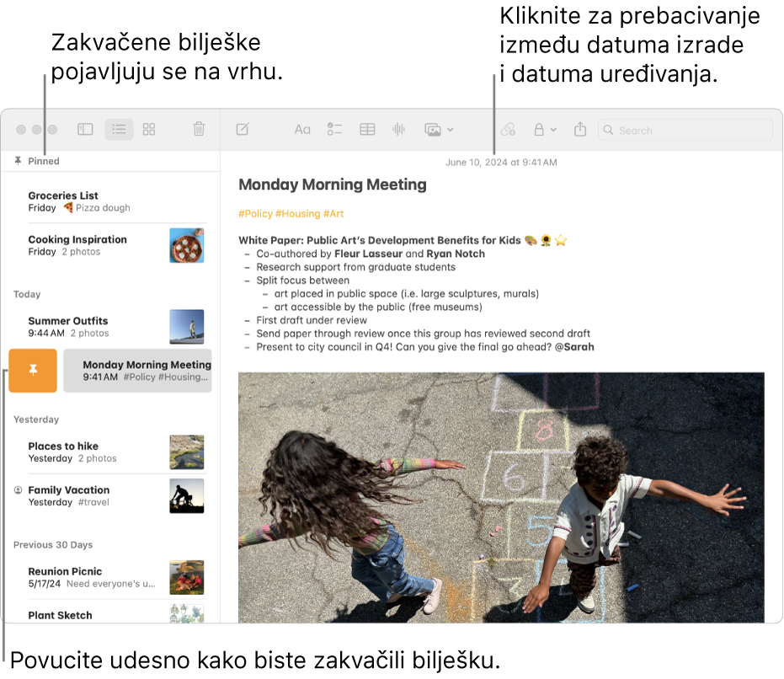Click the magnifier icon in search field
Image resolution: width=784 pixels, height=679 pixels.
tap(608, 130)
